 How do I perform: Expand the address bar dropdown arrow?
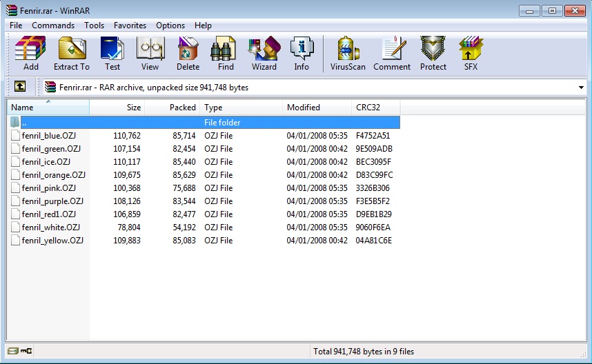coord(581,88)
